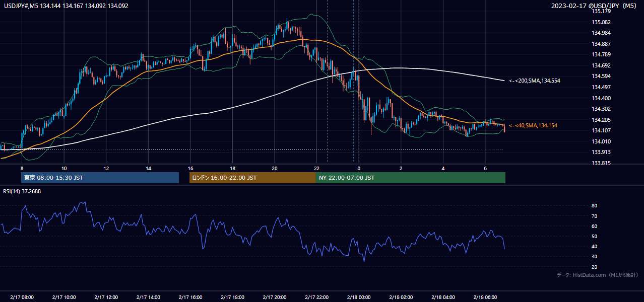Image resolution: width=644 pixels, height=302 pixels.
Task: Click the hour 4 tick label under price chart
Action: pos(443,168)
